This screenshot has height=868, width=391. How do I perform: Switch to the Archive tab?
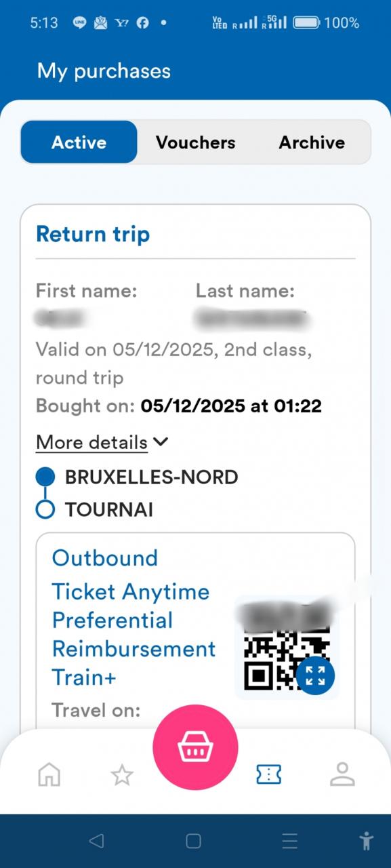(312, 142)
